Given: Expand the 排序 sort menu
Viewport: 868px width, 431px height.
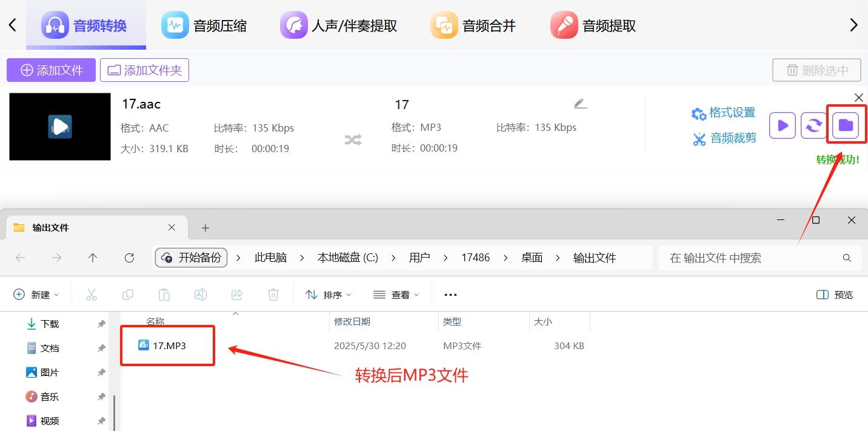Looking at the screenshot, I should pos(328,295).
